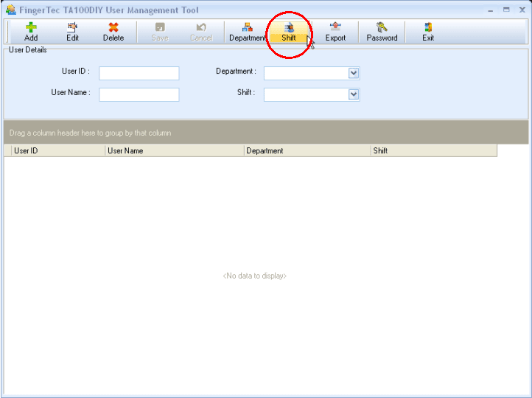Click into the User Name input field
The width and height of the screenshot is (532, 398).
[139, 94]
